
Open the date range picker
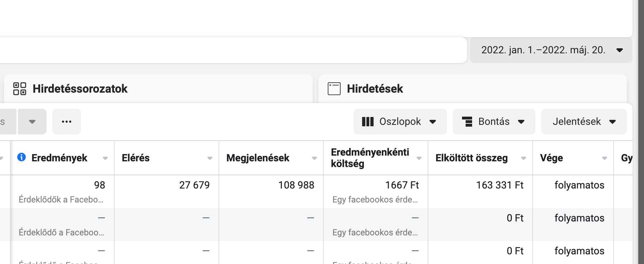point(551,50)
